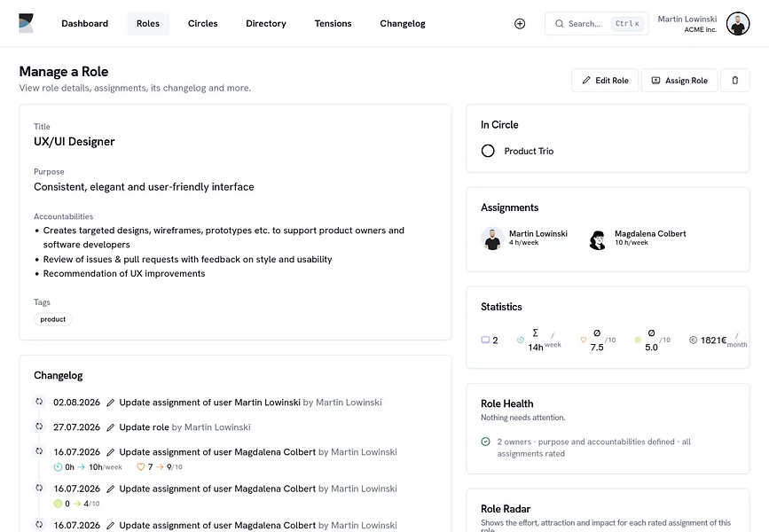Go to the Dashboard nav item
The height and width of the screenshot is (532, 769).
pos(85,24)
